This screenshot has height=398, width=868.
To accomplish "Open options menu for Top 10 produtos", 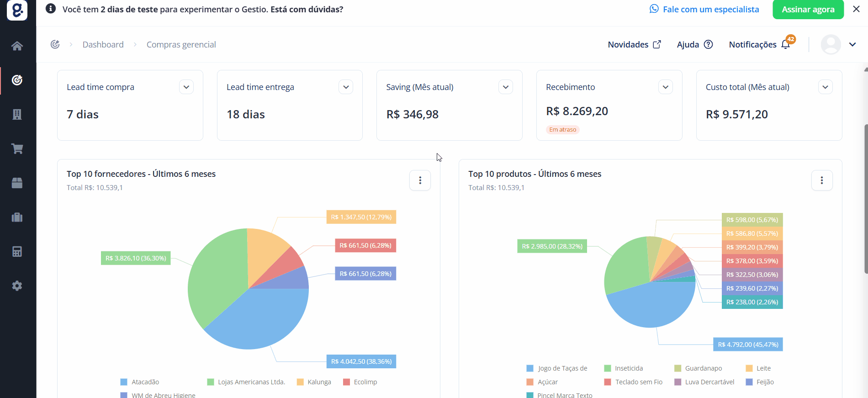I will click(x=821, y=180).
